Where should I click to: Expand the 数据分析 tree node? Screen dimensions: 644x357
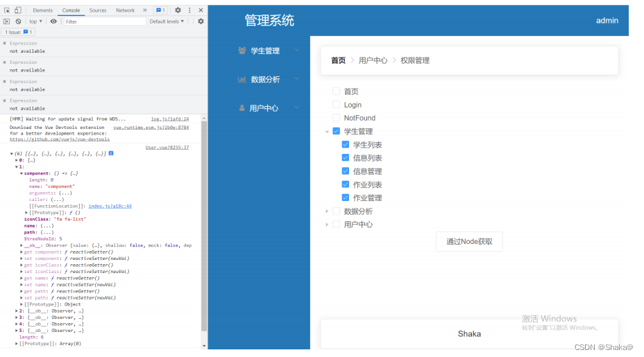click(x=327, y=211)
